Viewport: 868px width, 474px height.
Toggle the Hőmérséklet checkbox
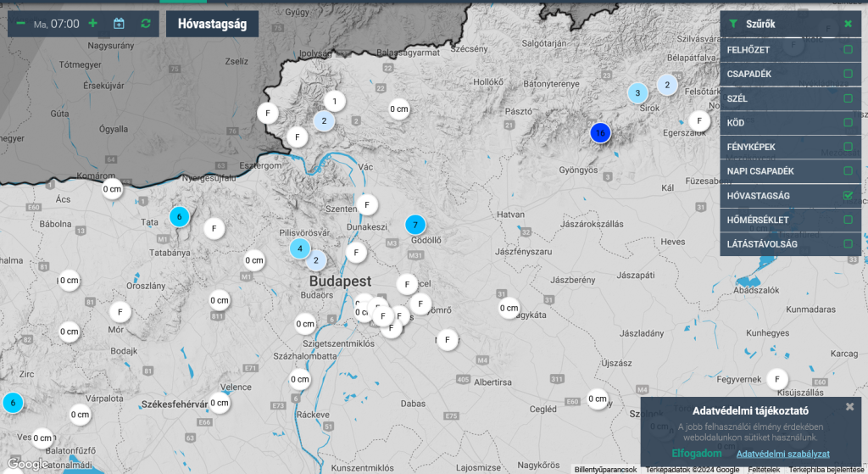(848, 220)
